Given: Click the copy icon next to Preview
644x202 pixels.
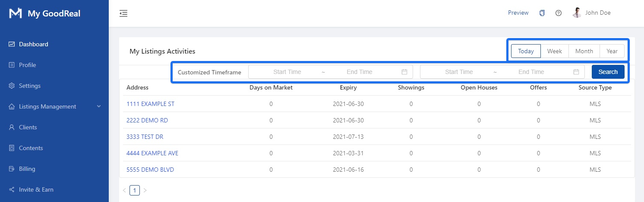Looking at the screenshot, I should click(542, 13).
